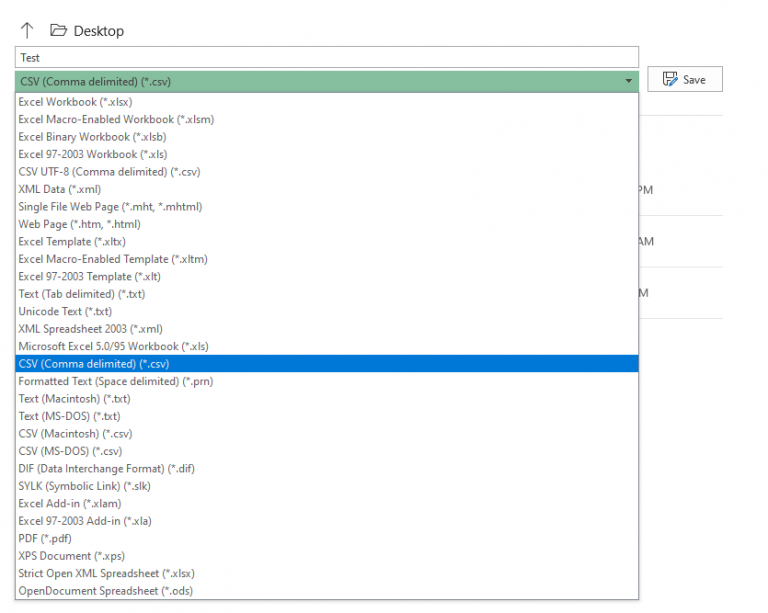Image resolution: width=768 pixels, height=613 pixels.
Task: Pick CSV (MS-DOS) (*.csv)
Action: [327, 451]
